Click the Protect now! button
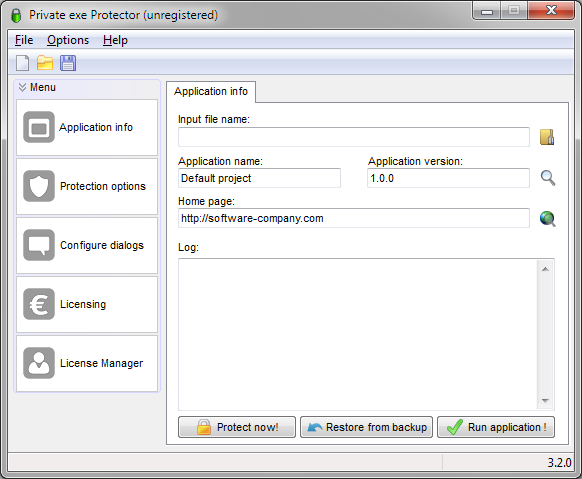The height and width of the screenshot is (479, 582). tap(237, 427)
